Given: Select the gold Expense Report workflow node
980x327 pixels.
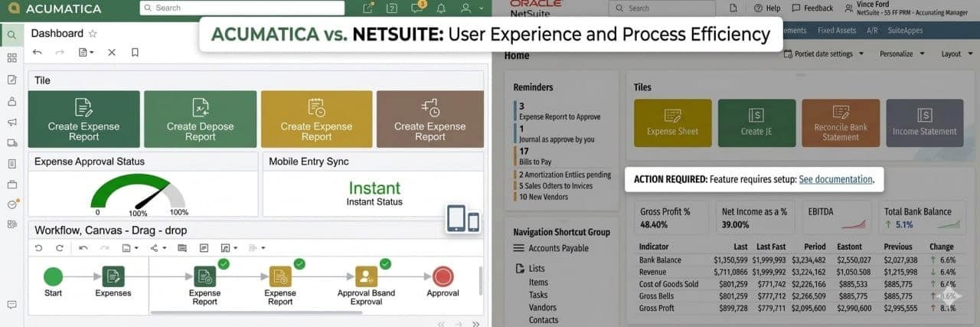Looking at the screenshot, I should tap(280, 276).
